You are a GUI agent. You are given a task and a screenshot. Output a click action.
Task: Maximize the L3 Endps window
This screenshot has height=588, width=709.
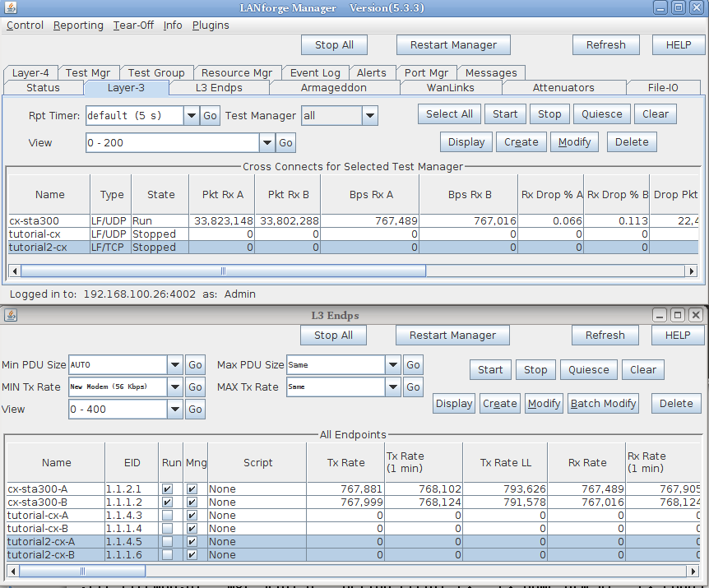click(678, 315)
